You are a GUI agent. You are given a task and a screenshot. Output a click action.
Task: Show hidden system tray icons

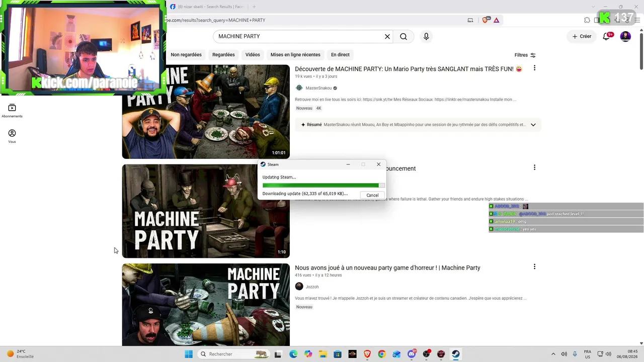pos(553,354)
